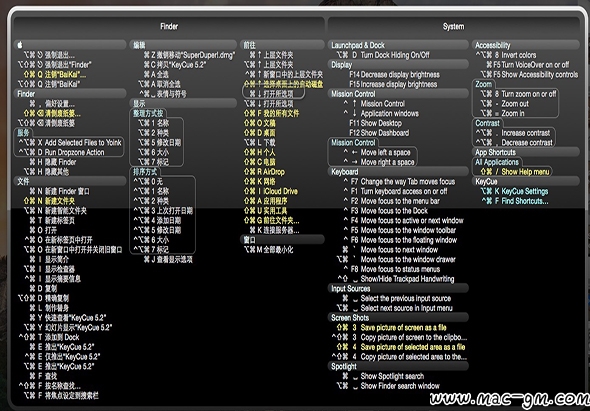This screenshot has height=411, width=590.
Task: Click "Move left a space" row
Action: 376,152
